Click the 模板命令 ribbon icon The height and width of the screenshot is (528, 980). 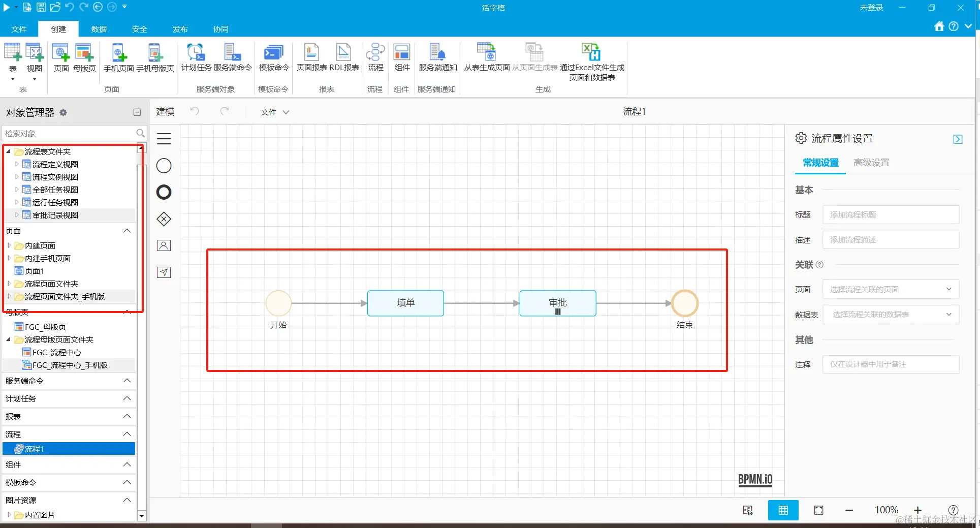click(x=274, y=52)
